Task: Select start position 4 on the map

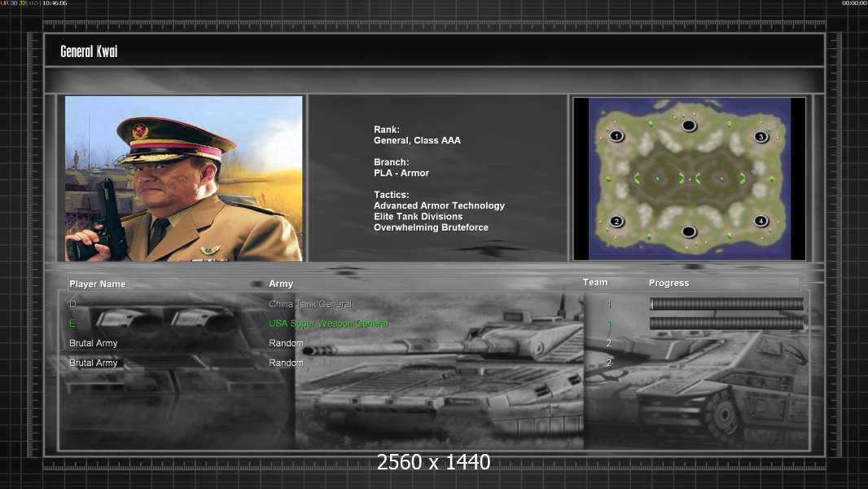Action: (761, 221)
